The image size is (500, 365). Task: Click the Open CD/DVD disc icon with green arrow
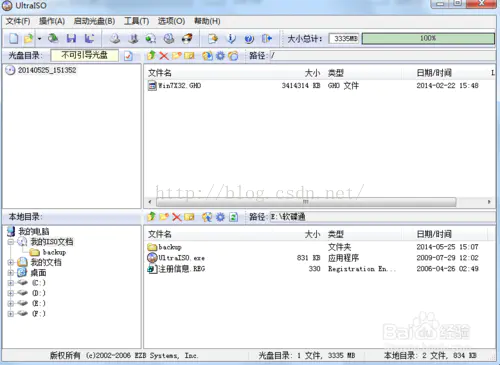53,39
